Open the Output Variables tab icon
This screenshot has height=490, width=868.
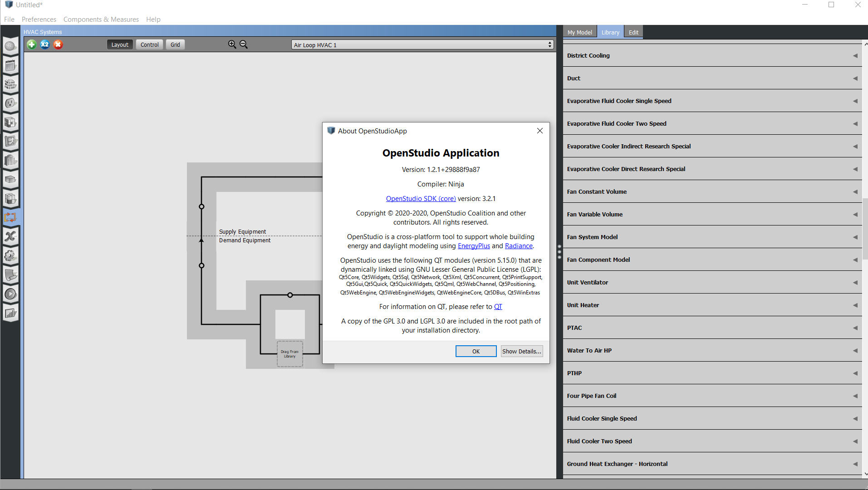tap(10, 236)
